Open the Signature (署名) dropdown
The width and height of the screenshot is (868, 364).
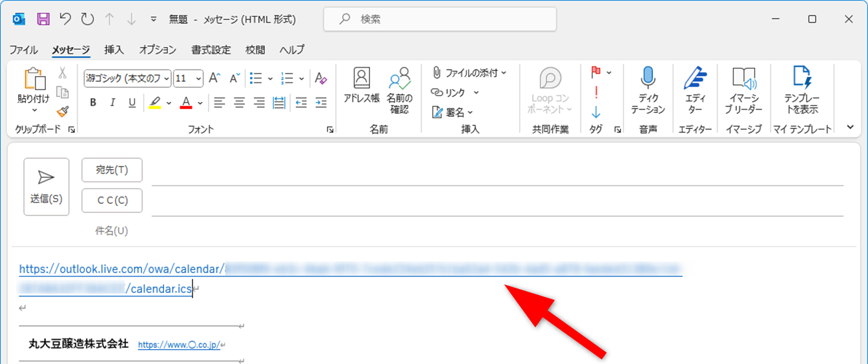point(452,112)
